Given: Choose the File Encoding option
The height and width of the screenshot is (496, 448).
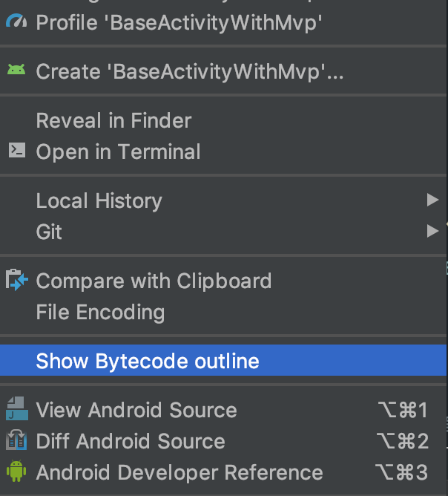Looking at the screenshot, I should click(x=100, y=312).
